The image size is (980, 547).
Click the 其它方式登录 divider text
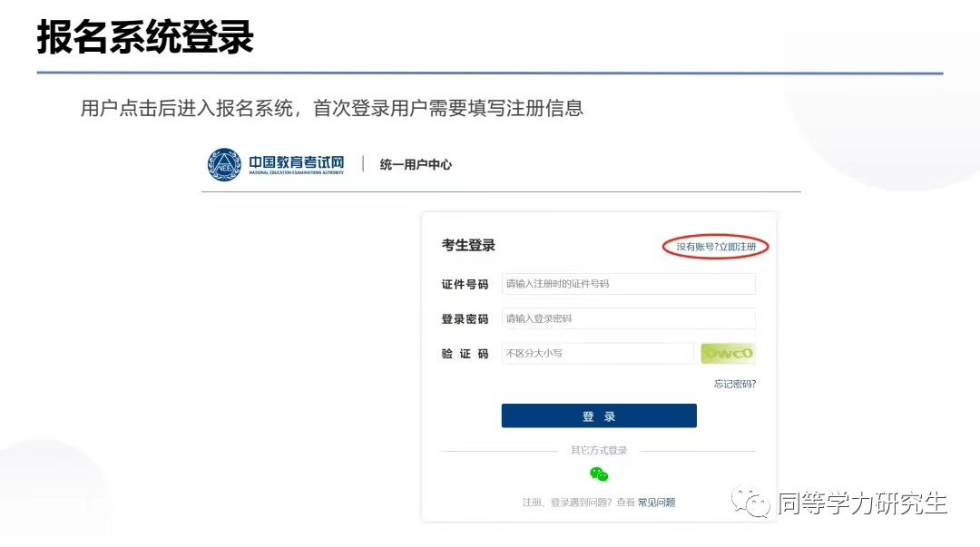point(599,451)
